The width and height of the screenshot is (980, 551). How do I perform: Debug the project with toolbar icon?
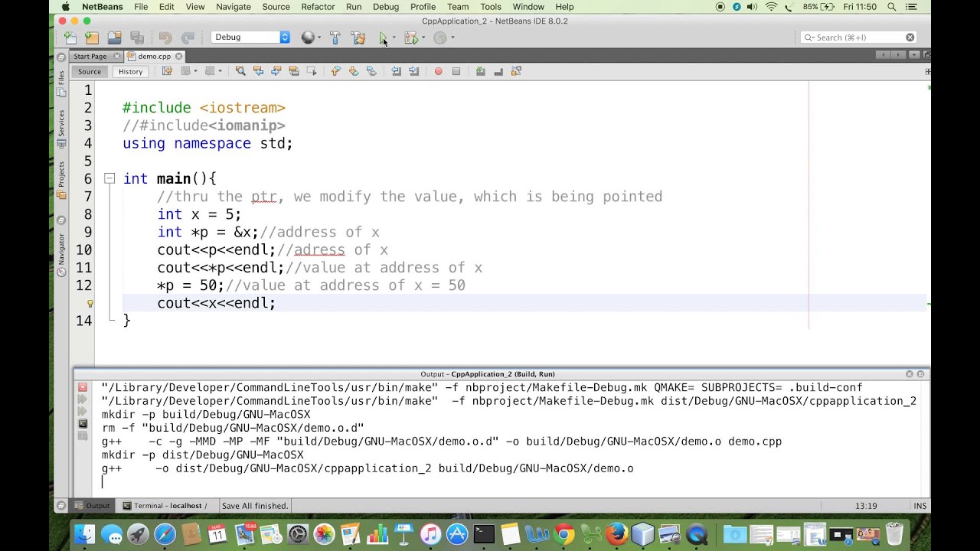coord(410,37)
